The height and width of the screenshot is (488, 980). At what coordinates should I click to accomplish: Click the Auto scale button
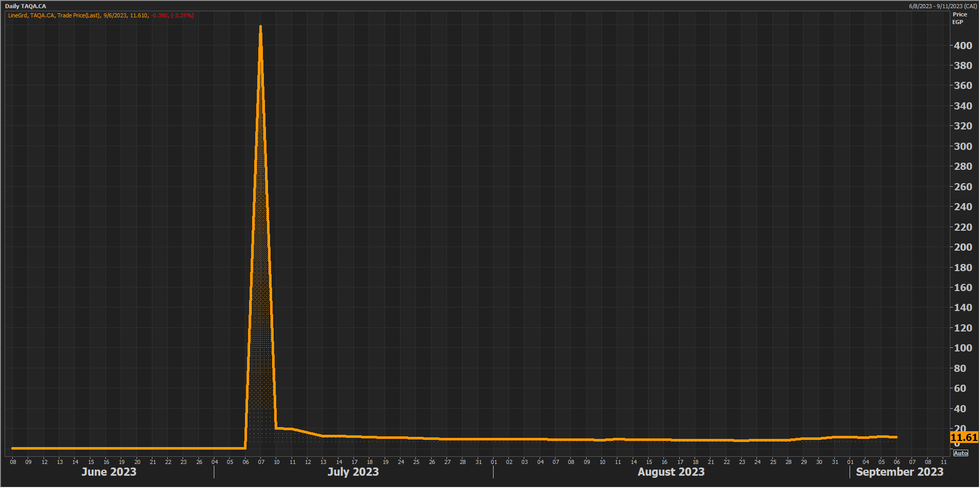961,453
